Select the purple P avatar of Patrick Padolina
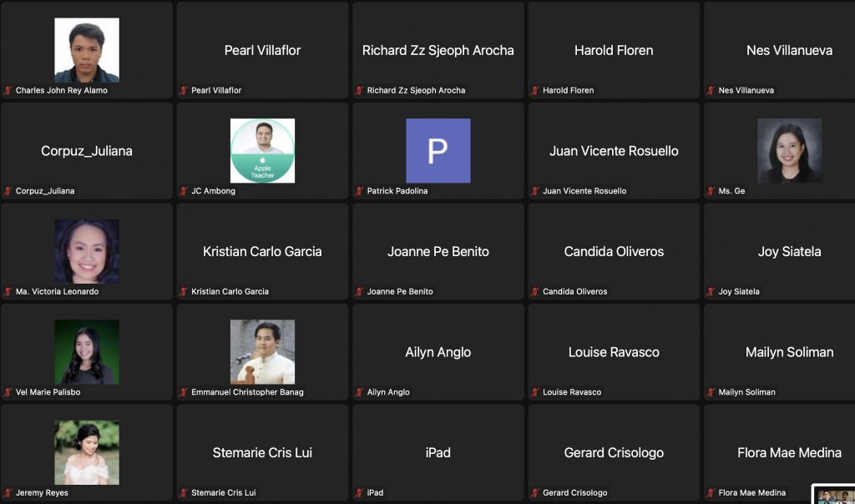 point(438,151)
